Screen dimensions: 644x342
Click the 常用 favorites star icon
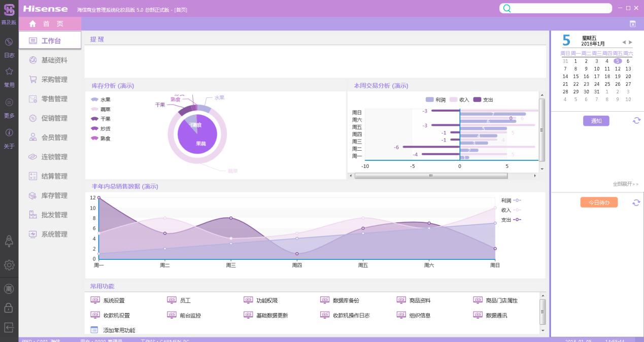point(9,72)
